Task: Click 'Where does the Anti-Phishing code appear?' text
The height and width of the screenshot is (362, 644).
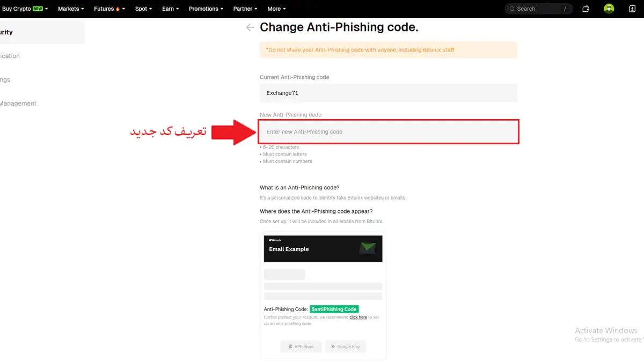Action: 316,211
